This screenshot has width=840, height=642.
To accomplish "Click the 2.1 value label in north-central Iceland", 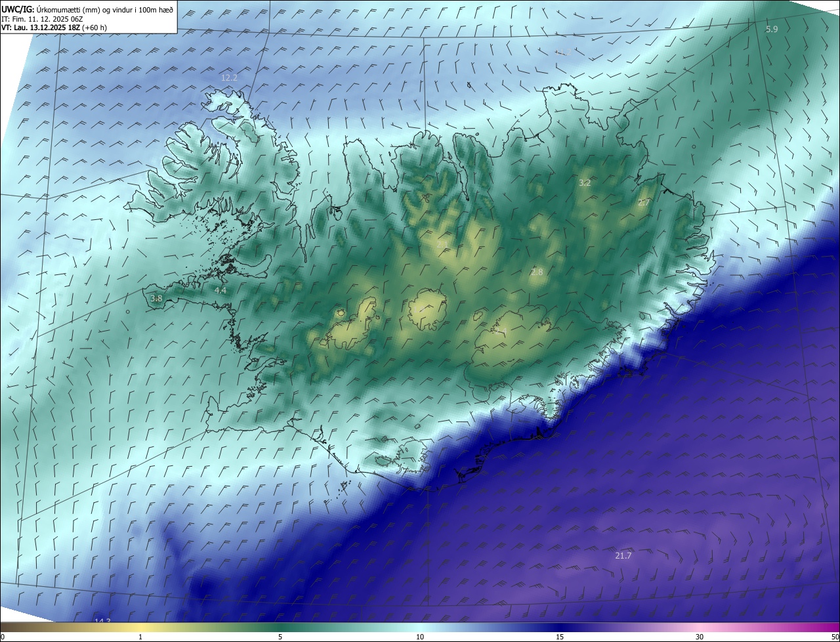I will (442, 244).
